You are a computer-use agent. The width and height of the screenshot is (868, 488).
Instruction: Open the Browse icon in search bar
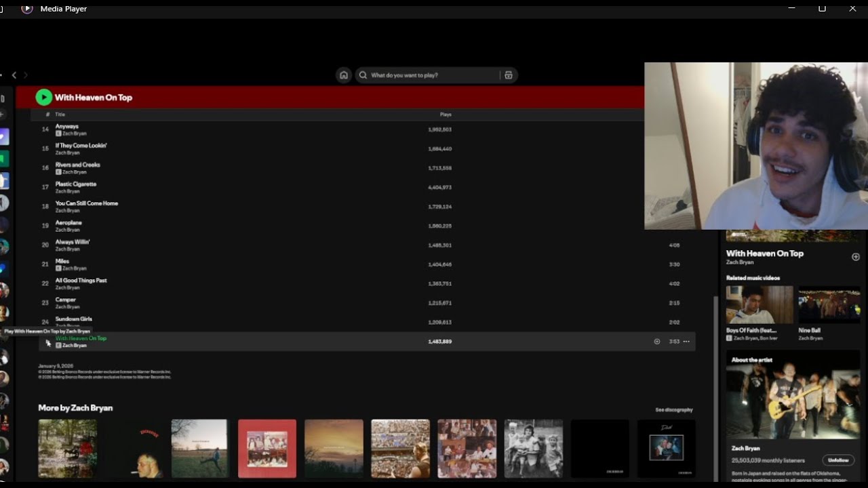509,75
